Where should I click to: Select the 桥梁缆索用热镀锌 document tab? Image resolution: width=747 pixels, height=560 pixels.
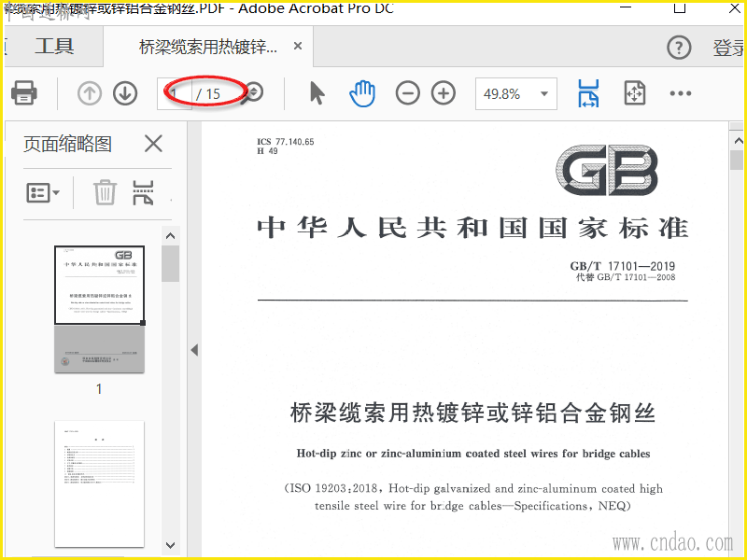[207, 47]
